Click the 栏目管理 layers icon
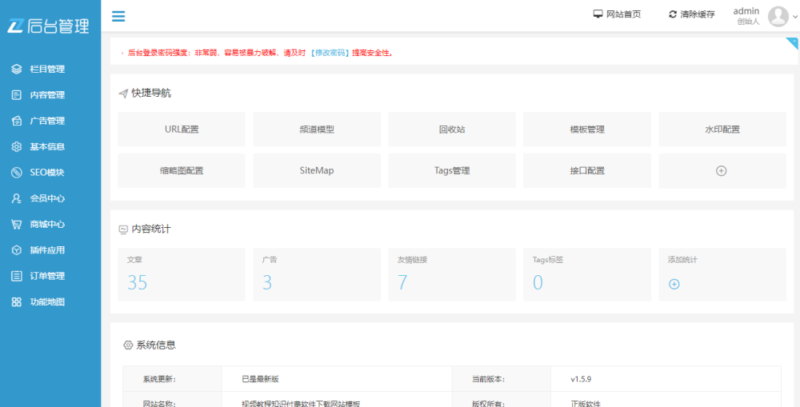The image size is (800, 407). tap(16, 69)
